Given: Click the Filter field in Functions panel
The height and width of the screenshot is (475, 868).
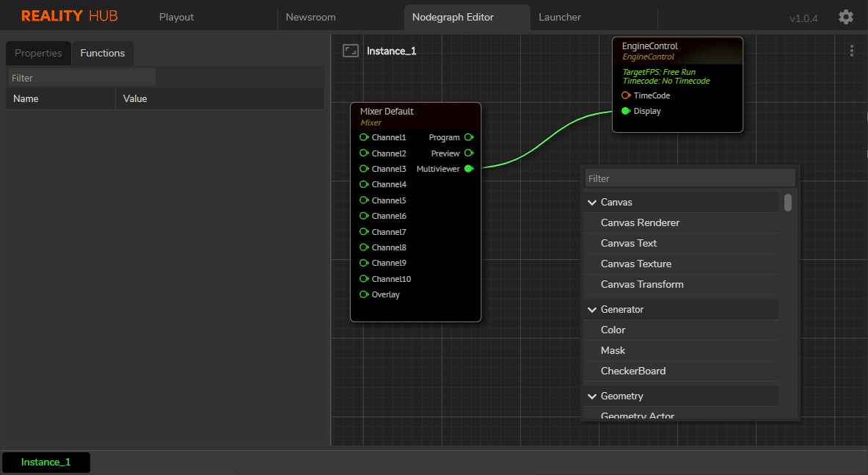Looking at the screenshot, I should click(82, 78).
